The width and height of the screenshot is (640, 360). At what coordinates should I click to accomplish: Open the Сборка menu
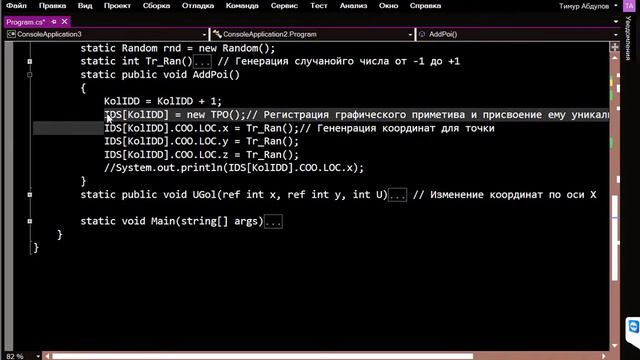point(156,6)
